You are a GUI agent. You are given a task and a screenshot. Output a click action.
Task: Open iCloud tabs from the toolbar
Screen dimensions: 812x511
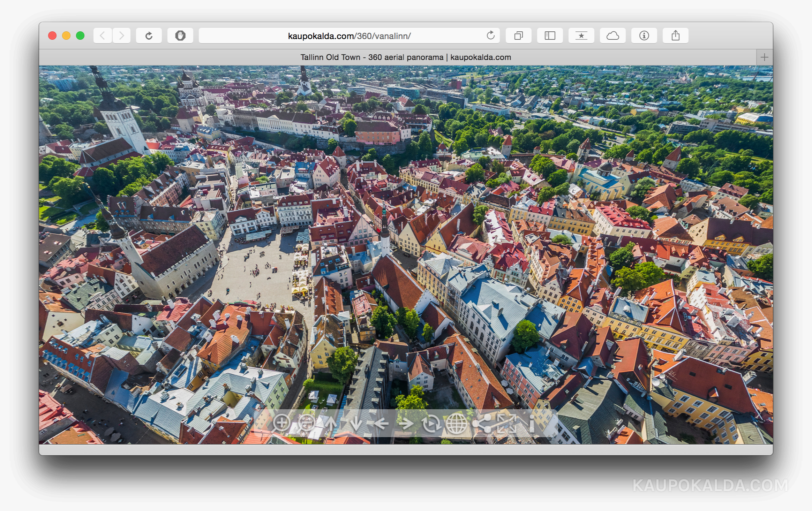tap(613, 35)
